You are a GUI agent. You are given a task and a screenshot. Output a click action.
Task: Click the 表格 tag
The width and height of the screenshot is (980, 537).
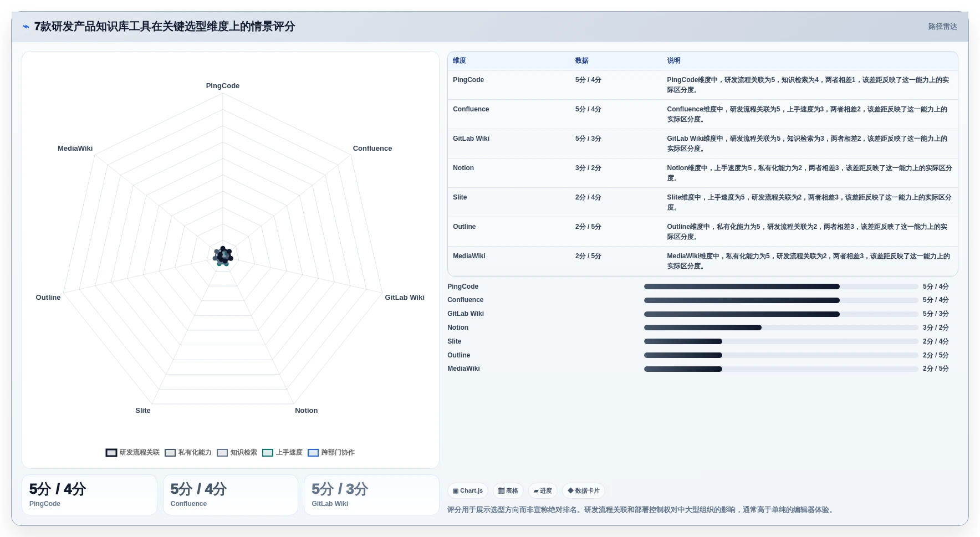click(508, 491)
